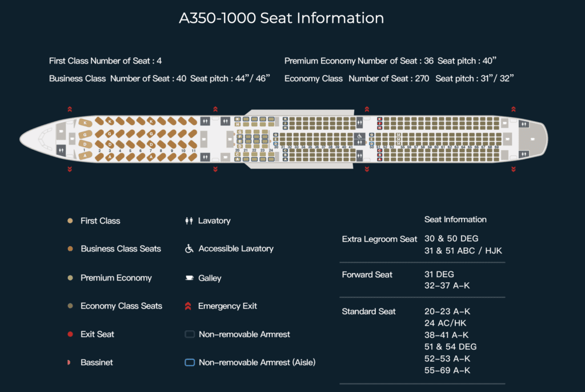Click the accessible lavatory on seat map
The image size is (585, 392).
pyautogui.click(x=359, y=136)
